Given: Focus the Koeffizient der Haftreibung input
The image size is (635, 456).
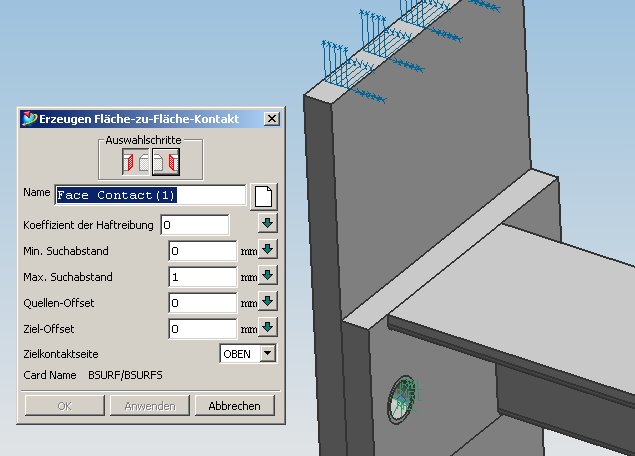Looking at the screenshot, I should [x=195, y=225].
